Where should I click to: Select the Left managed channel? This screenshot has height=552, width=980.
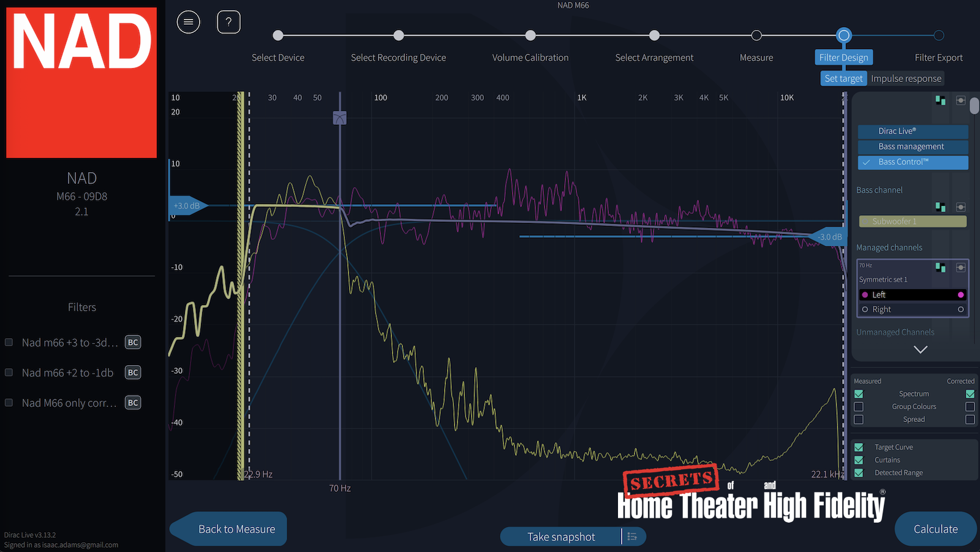[x=912, y=295]
